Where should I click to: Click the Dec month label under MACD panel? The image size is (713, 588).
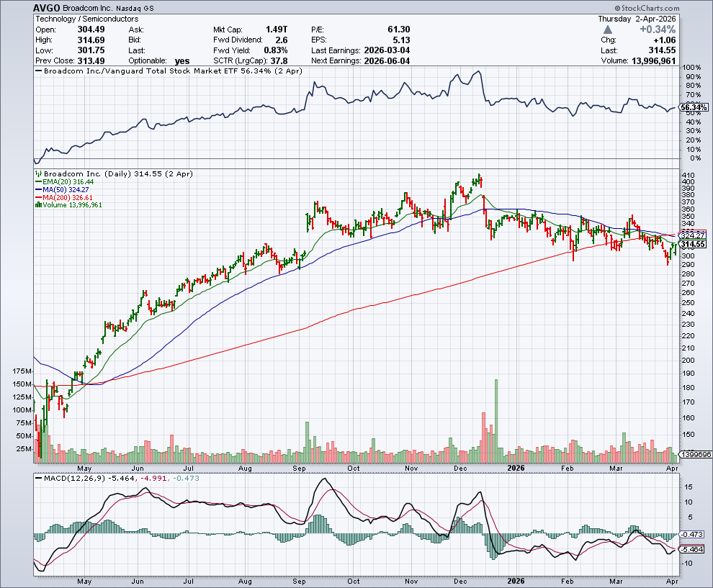tap(461, 582)
